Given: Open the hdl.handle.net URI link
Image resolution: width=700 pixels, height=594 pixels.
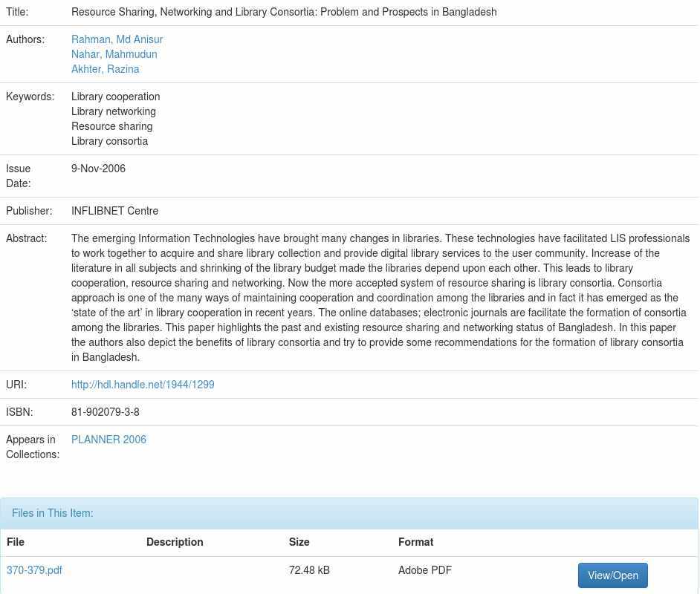Looking at the screenshot, I should point(143,385).
